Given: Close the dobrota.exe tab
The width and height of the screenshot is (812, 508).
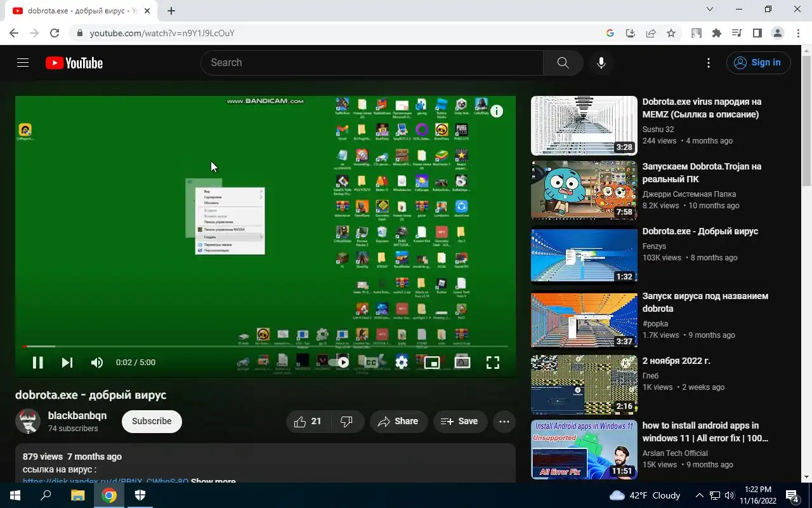Looking at the screenshot, I should 147,11.
